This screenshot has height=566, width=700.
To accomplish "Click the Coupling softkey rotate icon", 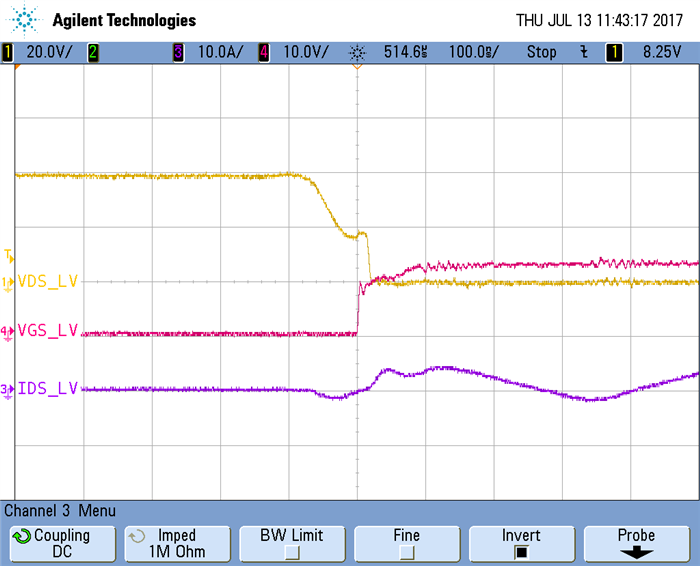I will click(x=20, y=536).
